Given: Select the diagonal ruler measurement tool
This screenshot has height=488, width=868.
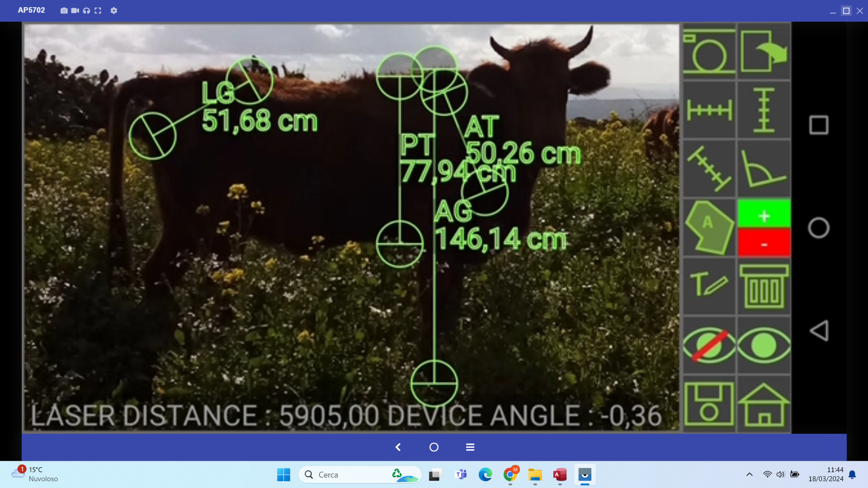Looking at the screenshot, I should click(x=708, y=169).
